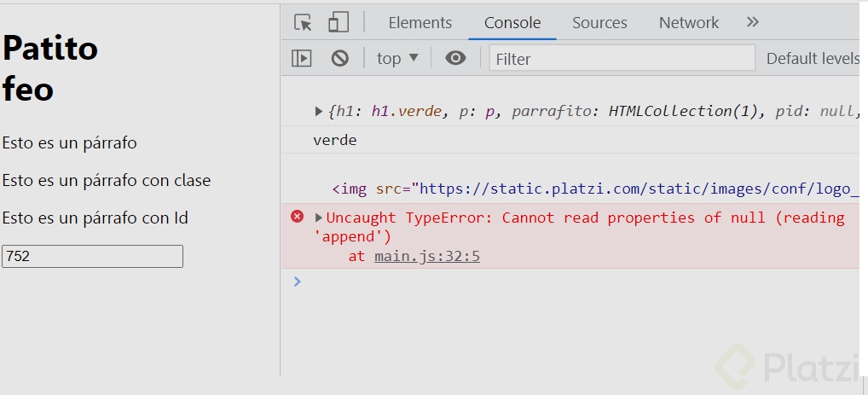
Task: Click 'Esto es un párrafo con Id'
Action: coord(95,218)
